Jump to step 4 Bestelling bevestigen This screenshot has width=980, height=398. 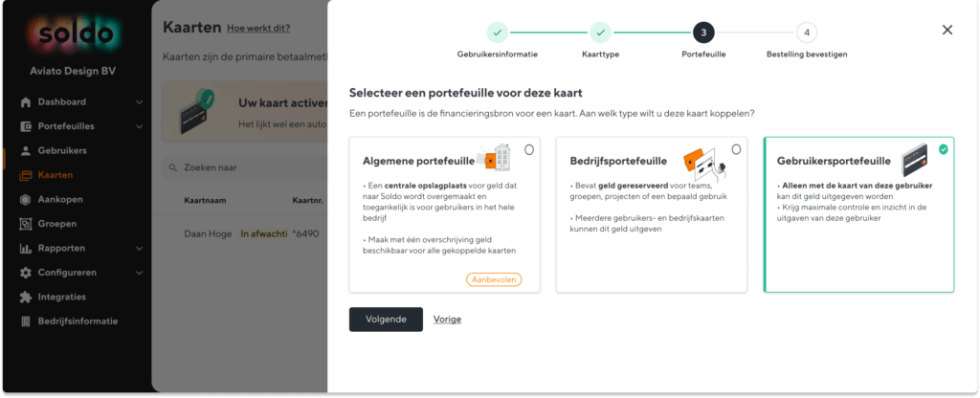point(807,32)
